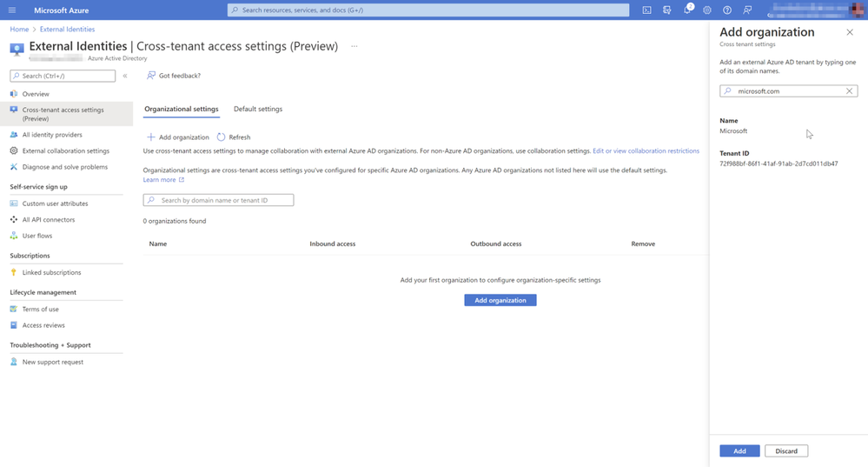Select Cross-tenant access settings (Preview) item
868x467 pixels.
coord(66,114)
